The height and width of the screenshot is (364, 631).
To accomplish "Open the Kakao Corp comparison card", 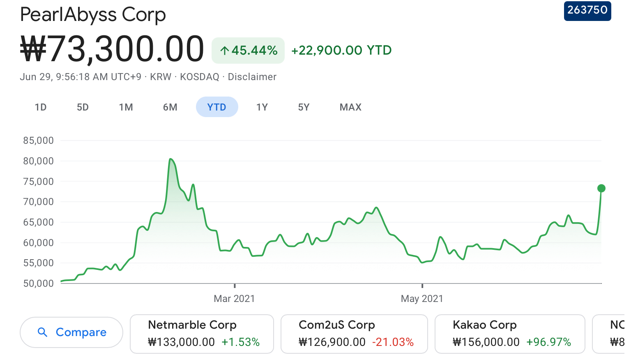I will pyautogui.click(x=509, y=334).
